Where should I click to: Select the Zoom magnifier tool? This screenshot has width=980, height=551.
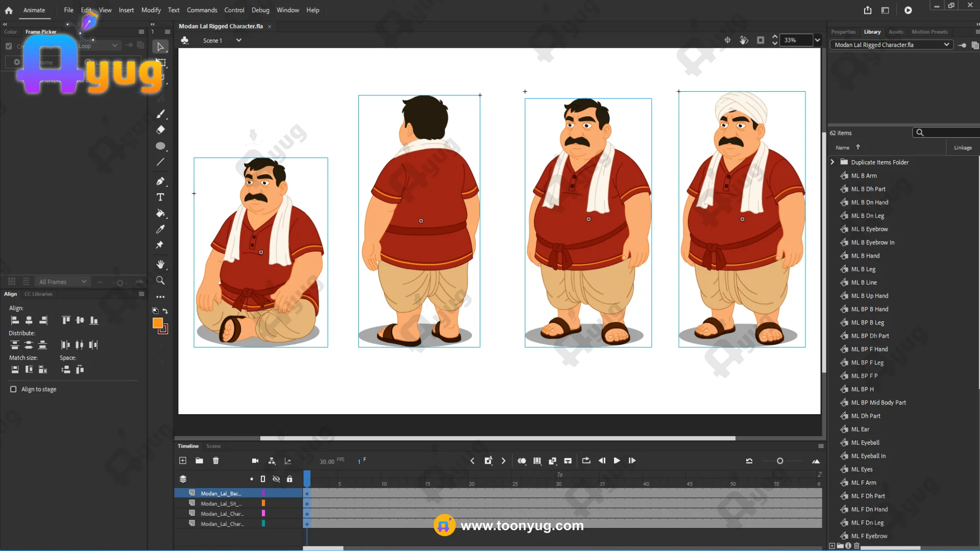click(160, 281)
